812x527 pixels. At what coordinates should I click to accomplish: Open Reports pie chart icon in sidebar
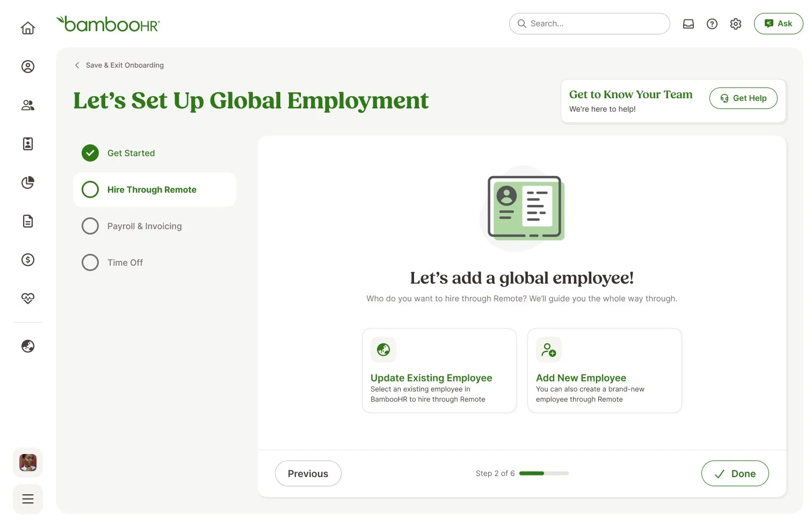[28, 182]
